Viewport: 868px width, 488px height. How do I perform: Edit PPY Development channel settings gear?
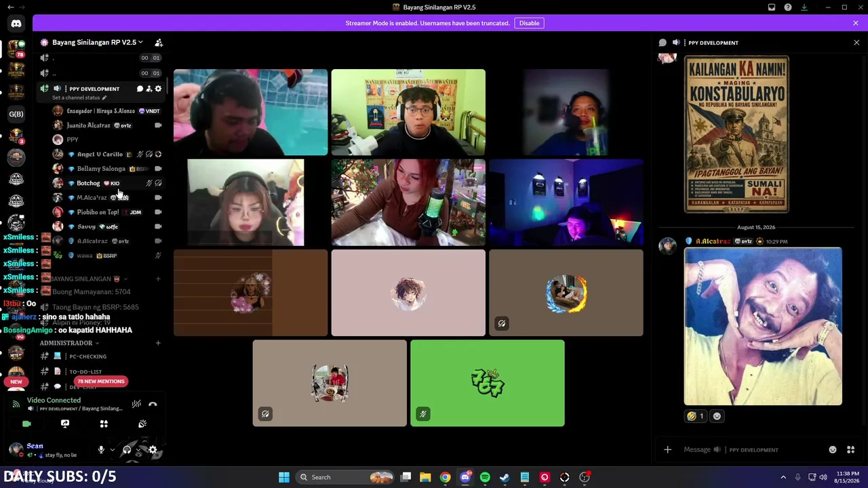[158, 89]
